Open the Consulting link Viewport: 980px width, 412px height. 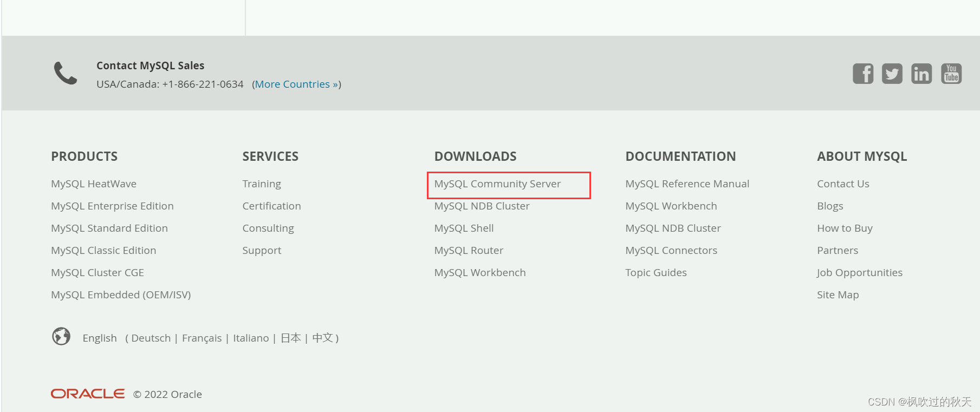[x=268, y=228]
